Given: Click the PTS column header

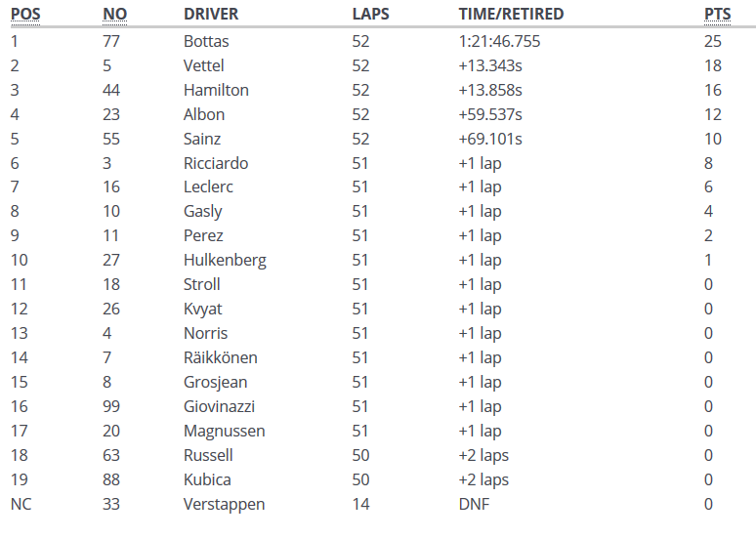Looking at the screenshot, I should pos(716,15).
